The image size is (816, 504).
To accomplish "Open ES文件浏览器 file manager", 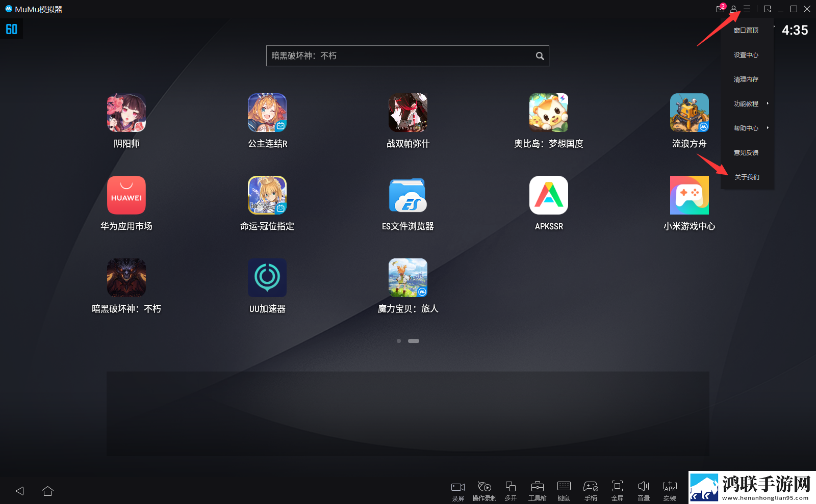I will [x=408, y=195].
